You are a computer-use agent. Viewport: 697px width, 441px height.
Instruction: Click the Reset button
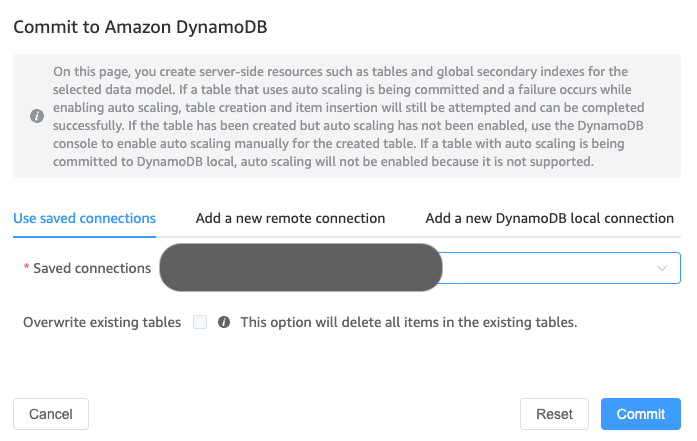pos(554,414)
